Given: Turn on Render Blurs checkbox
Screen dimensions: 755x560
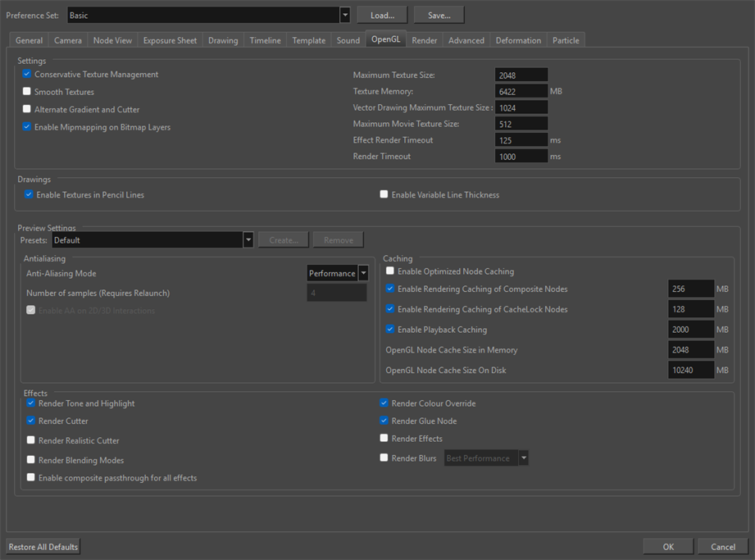Looking at the screenshot, I should pyautogui.click(x=384, y=458).
